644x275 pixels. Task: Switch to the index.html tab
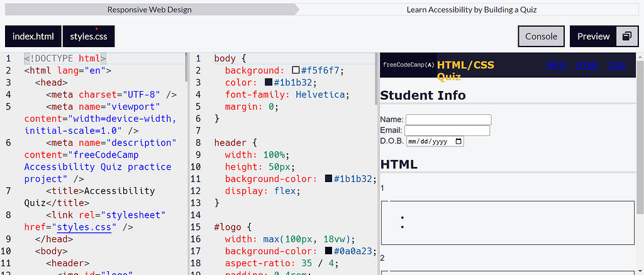(33, 36)
